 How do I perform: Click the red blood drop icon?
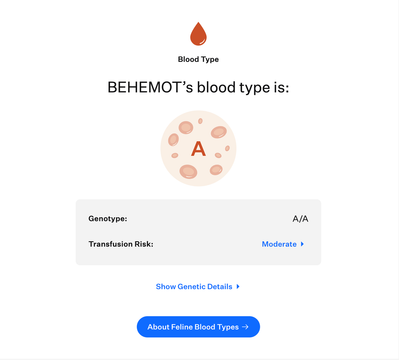(198, 34)
